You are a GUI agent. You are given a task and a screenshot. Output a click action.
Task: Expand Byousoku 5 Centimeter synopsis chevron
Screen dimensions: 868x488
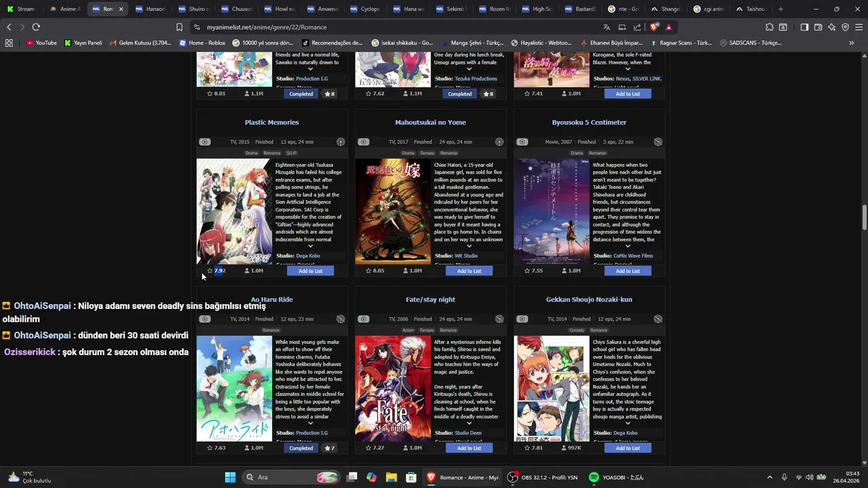click(627, 246)
